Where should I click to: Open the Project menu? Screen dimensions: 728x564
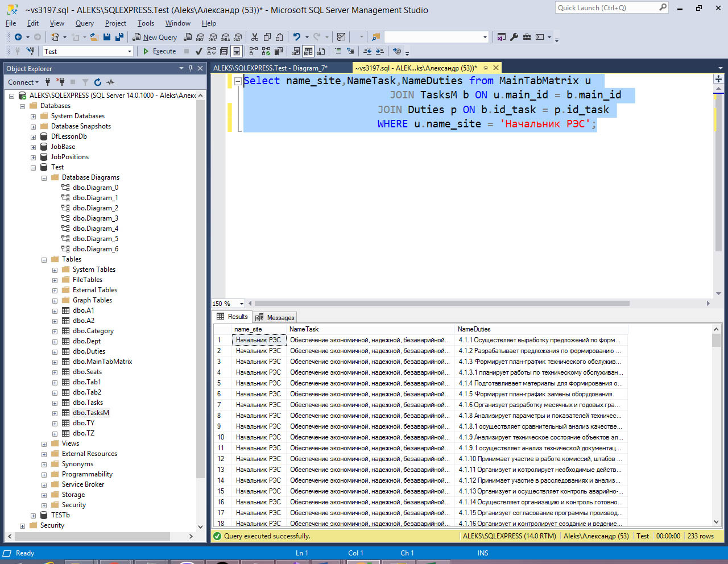tap(115, 23)
